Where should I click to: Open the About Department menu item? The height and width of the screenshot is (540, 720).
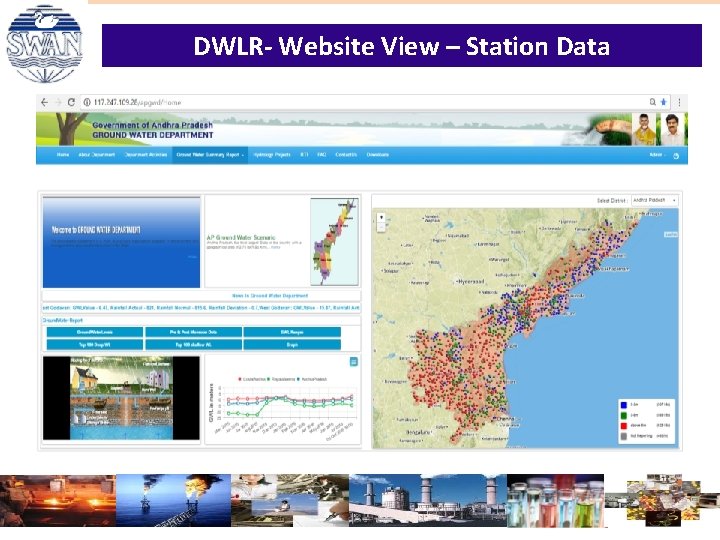pos(96,155)
